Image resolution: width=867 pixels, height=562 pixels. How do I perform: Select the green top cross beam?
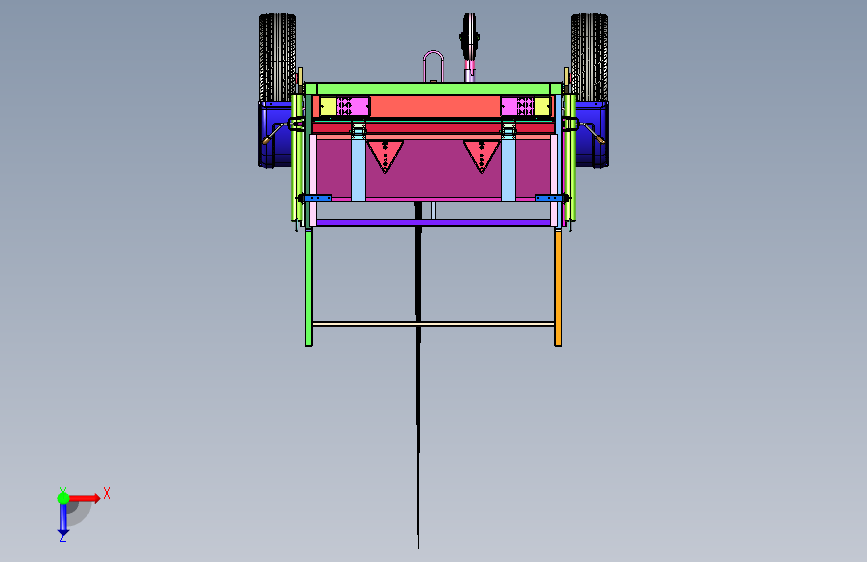tap(434, 89)
